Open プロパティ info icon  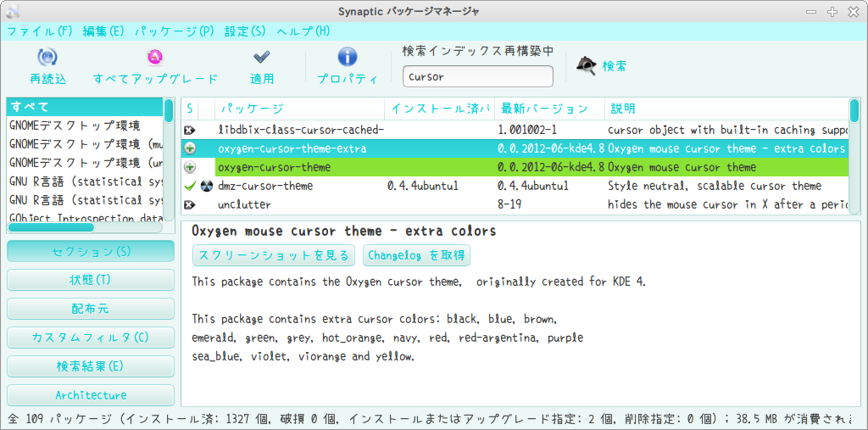pos(347,57)
